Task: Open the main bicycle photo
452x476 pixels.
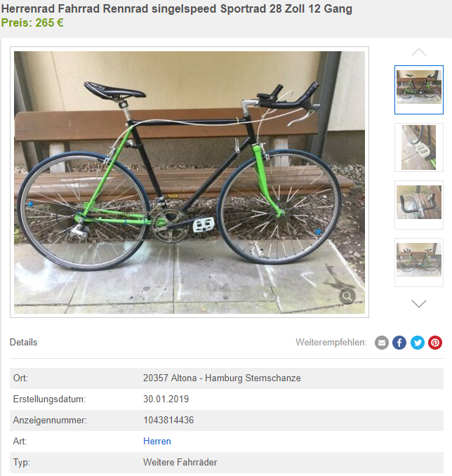Action: (x=190, y=182)
